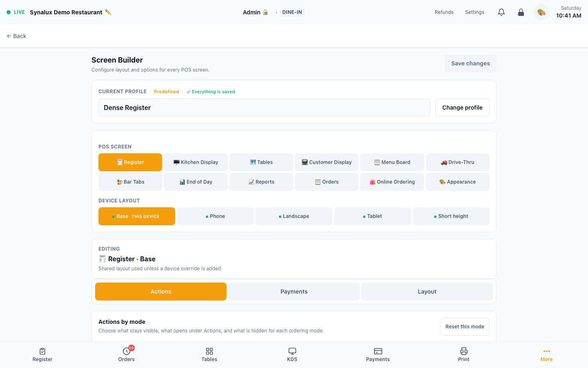Open Payments in bottom navigation

[378, 355]
